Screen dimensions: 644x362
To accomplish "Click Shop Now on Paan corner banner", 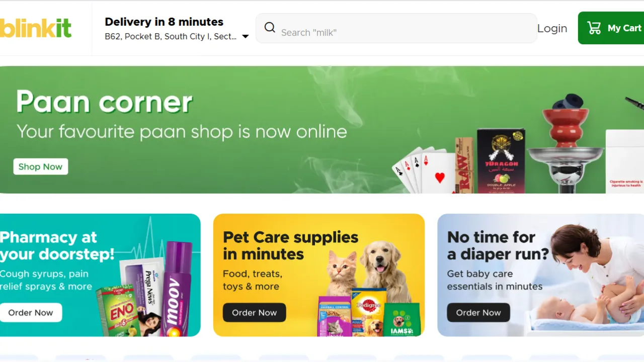I will point(40,166).
